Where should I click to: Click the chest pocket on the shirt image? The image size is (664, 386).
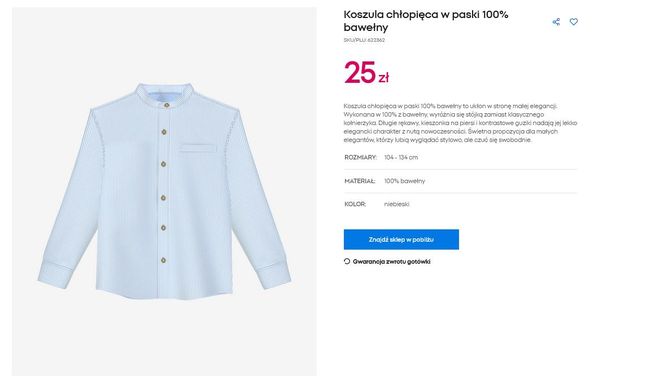198,148
